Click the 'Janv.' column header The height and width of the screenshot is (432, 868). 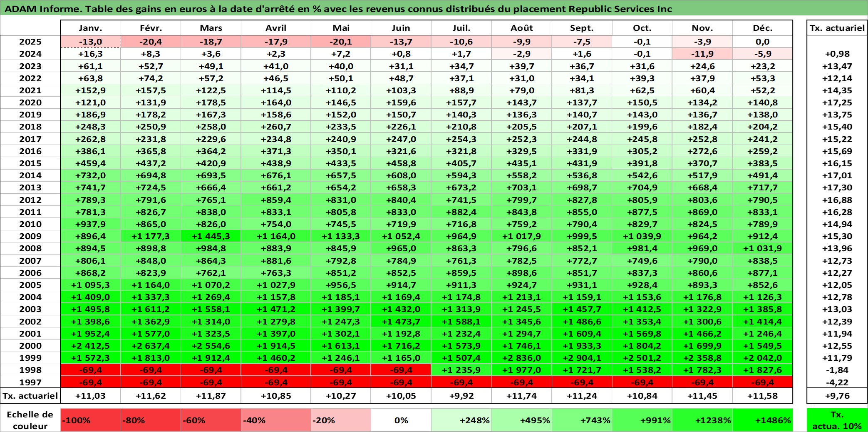click(x=91, y=28)
